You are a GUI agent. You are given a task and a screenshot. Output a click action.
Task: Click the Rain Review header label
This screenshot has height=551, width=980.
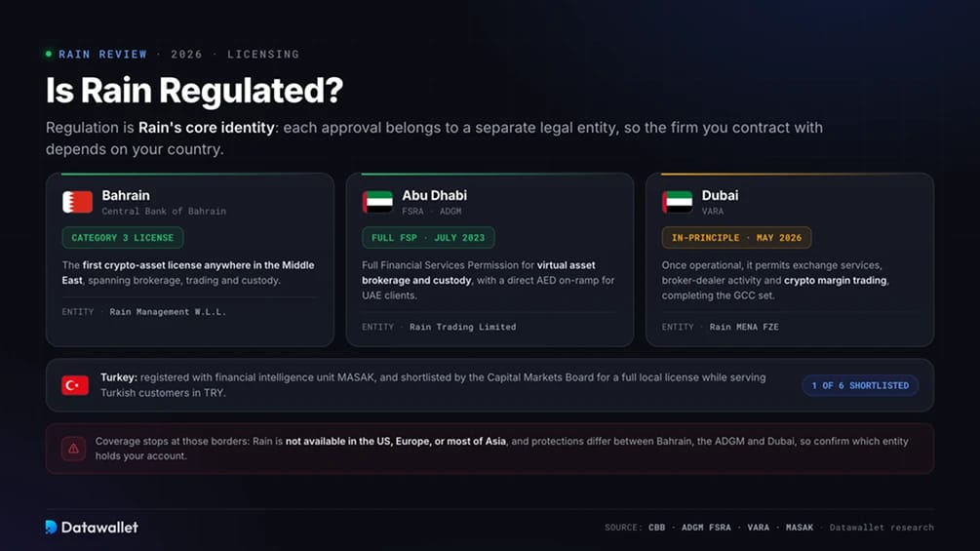(103, 55)
